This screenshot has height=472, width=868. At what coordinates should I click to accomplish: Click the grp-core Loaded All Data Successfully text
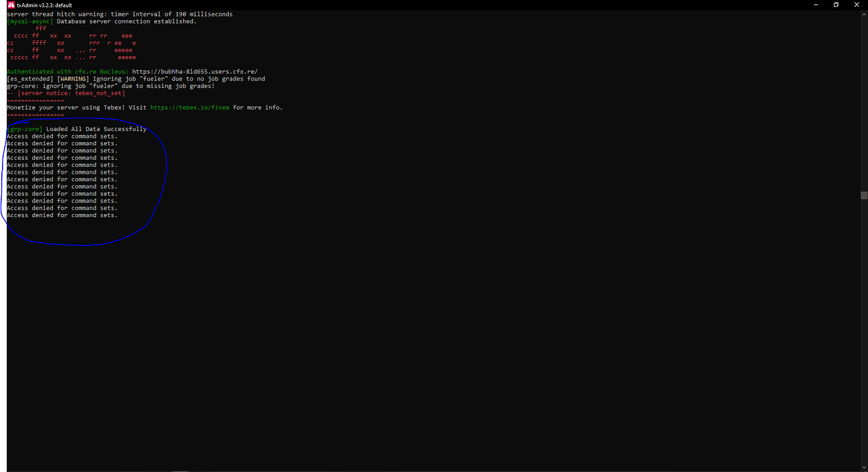[x=75, y=128]
